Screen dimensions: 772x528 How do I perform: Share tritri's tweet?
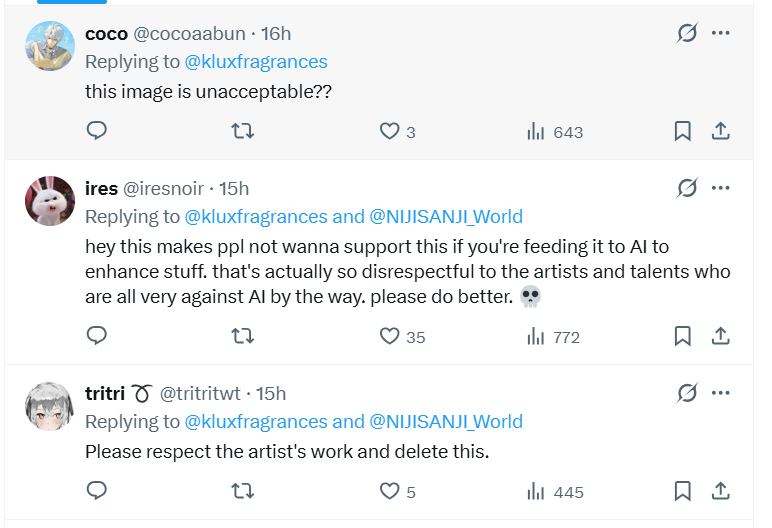[720, 491]
